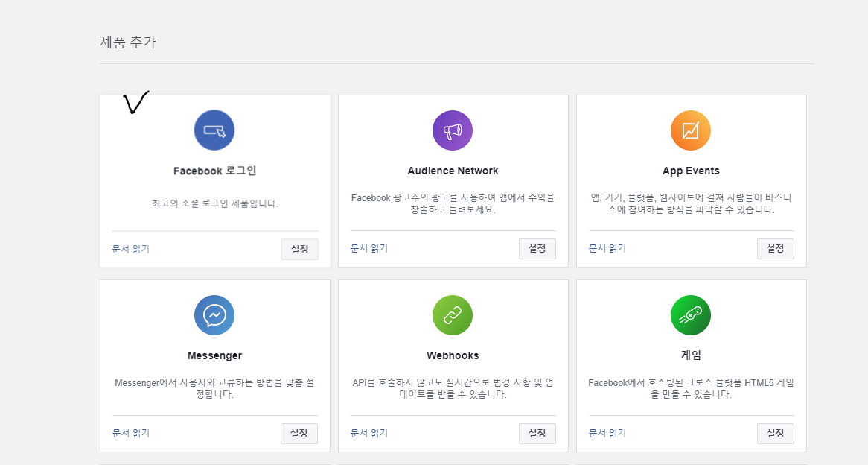The height and width of the screenshot is (465, 868).
Task: Open 문서 읽기 link for Webhooks
Action: 369,434
